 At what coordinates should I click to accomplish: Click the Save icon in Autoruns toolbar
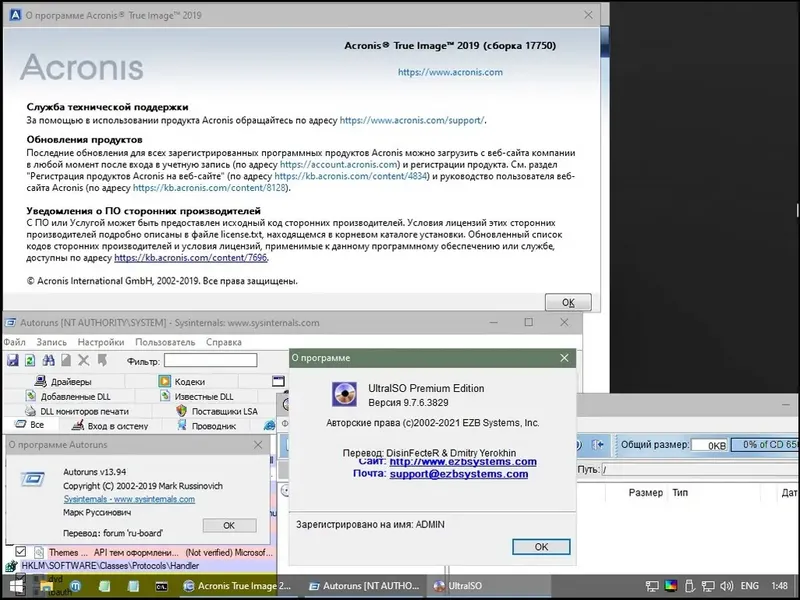(x=12, y=358)
